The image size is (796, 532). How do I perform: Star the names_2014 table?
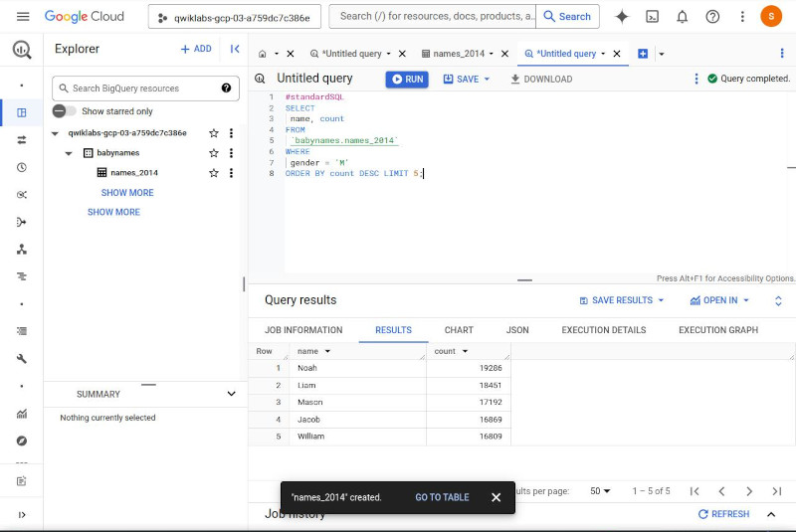(x=214, y=173)
